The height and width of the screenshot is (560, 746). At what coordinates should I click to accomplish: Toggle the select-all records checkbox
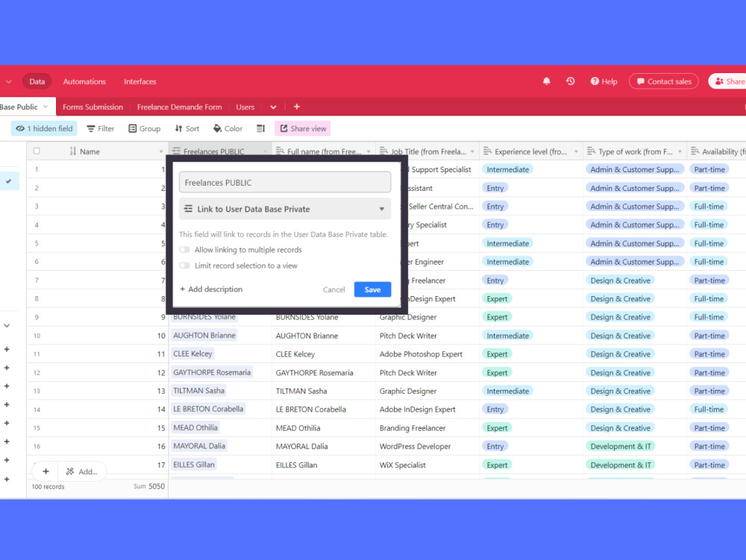37,151
